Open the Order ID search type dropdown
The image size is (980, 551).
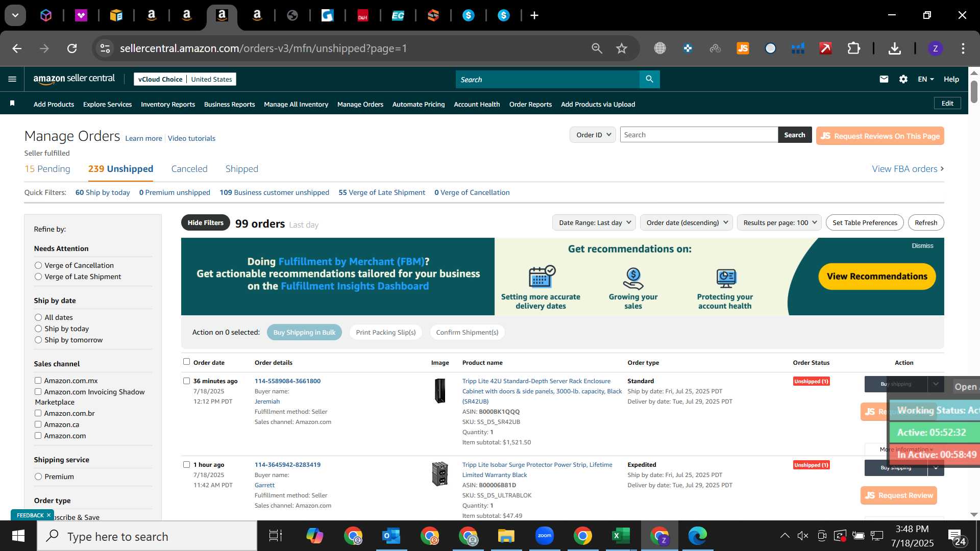click(593, 135)
